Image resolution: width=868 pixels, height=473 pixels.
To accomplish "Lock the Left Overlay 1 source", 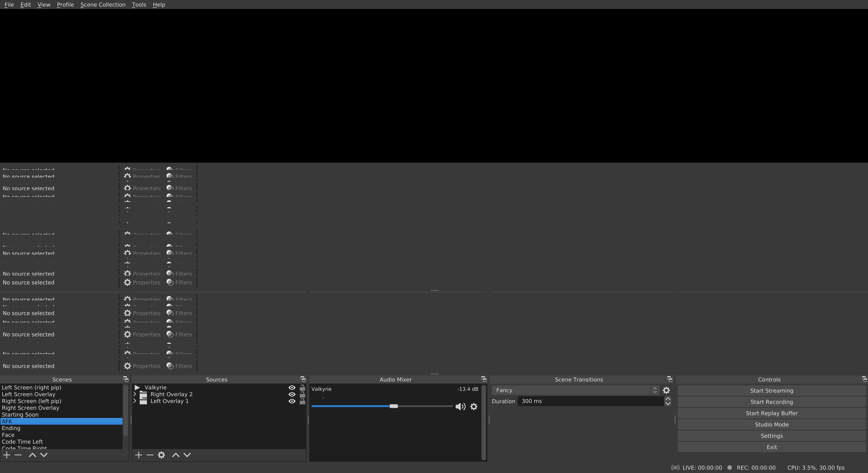I will tap(302, 401).
